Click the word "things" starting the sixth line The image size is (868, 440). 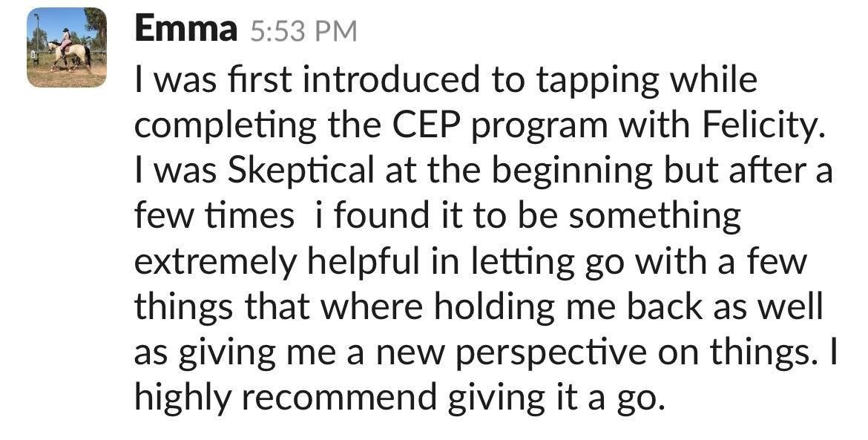click(184, 306)
